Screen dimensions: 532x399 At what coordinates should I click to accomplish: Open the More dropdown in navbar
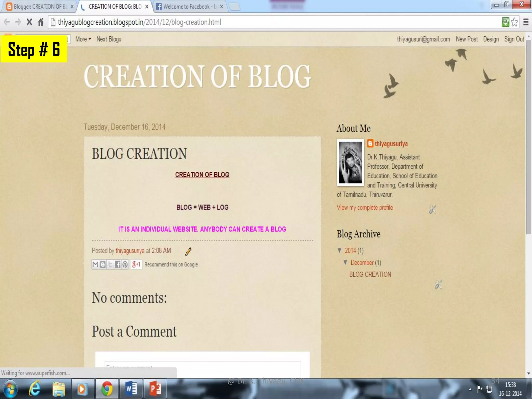click(83, 39)
